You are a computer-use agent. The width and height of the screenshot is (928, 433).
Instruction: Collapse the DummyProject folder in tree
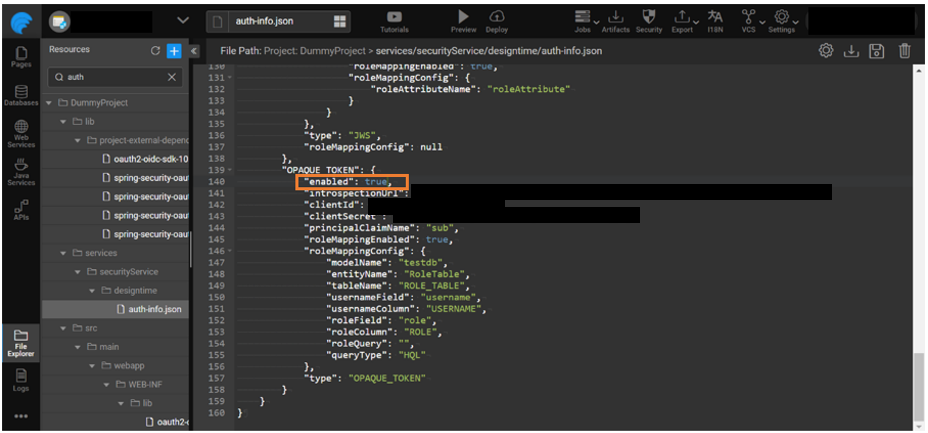pyautogui.click(x=50, y=103)
